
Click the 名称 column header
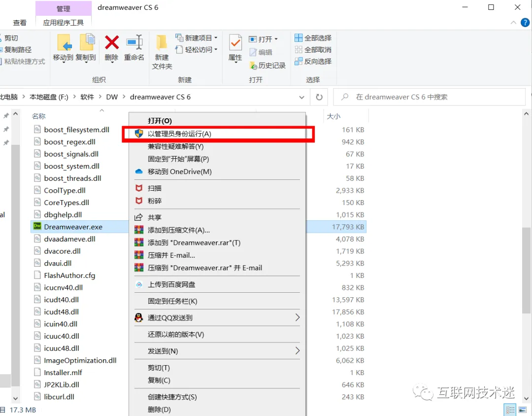tap(39, 116)
